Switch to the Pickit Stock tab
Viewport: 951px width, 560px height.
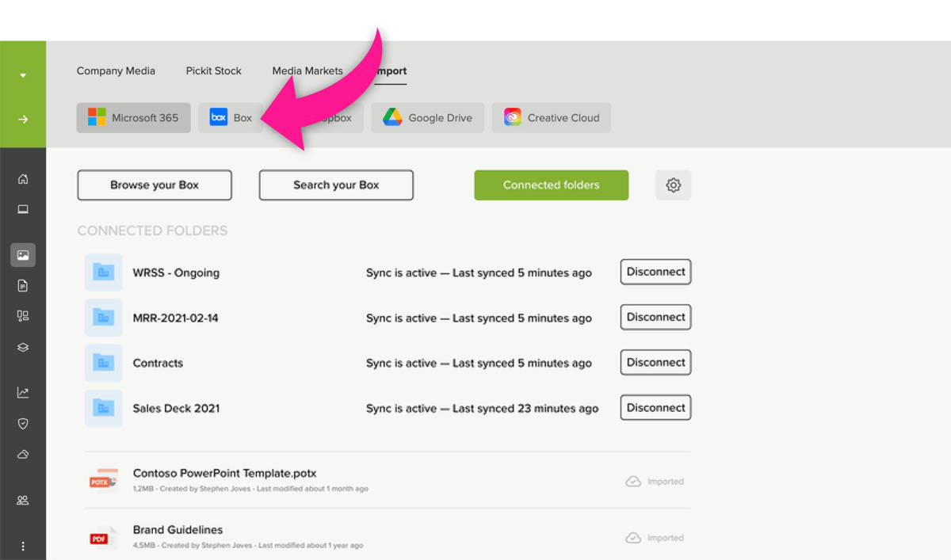coord(213,70)
